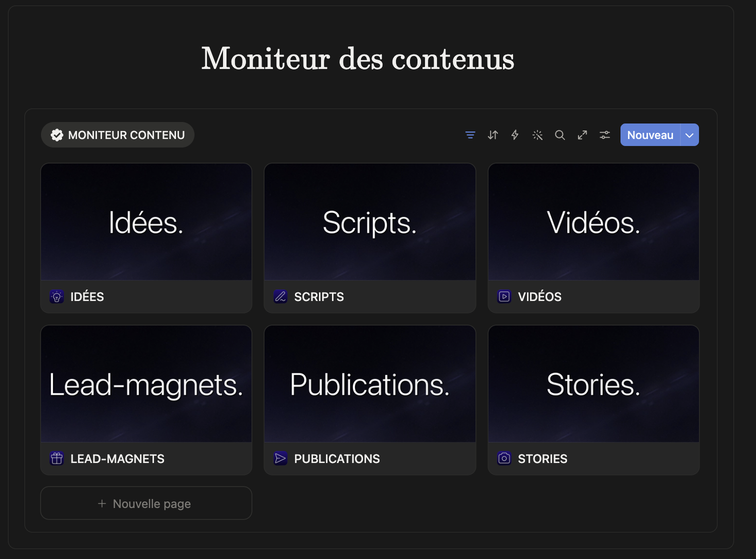The width and height of the screenshot is (756, 559).
Task: Click the play icon beside VIDÉOS
Action: 504,296
